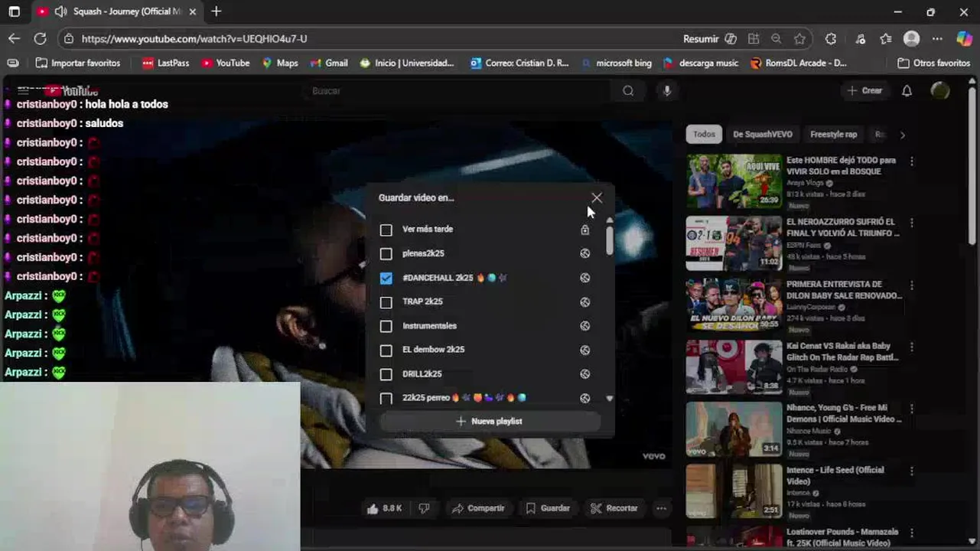
Task: Open the YouTube account avatar menu
Action: [940, 91]
